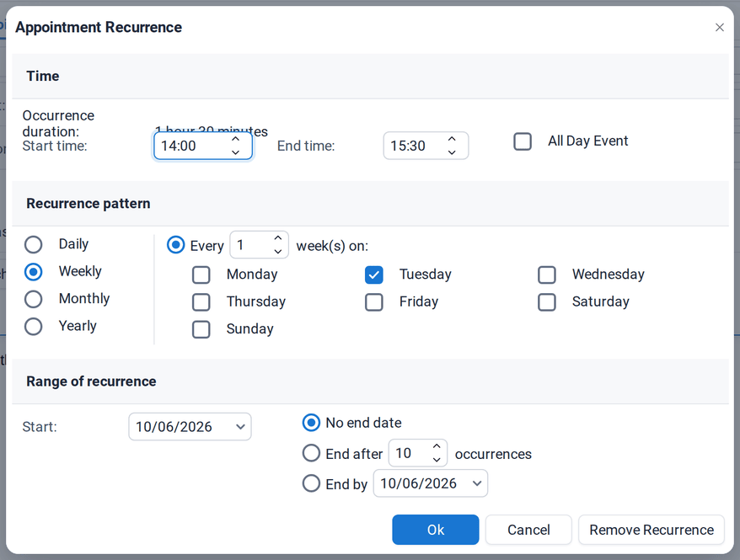The height and width of the screenshot is (560, 740).
Task: Select the End by date option
Action: click(311, 483)
